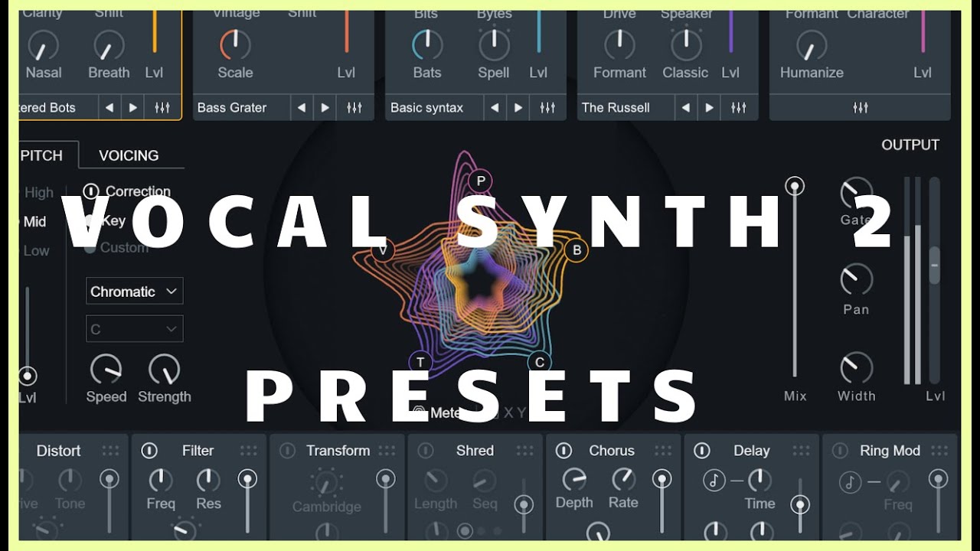
Task: Toggle the Chorus effect power button
Action: [563, 451]
